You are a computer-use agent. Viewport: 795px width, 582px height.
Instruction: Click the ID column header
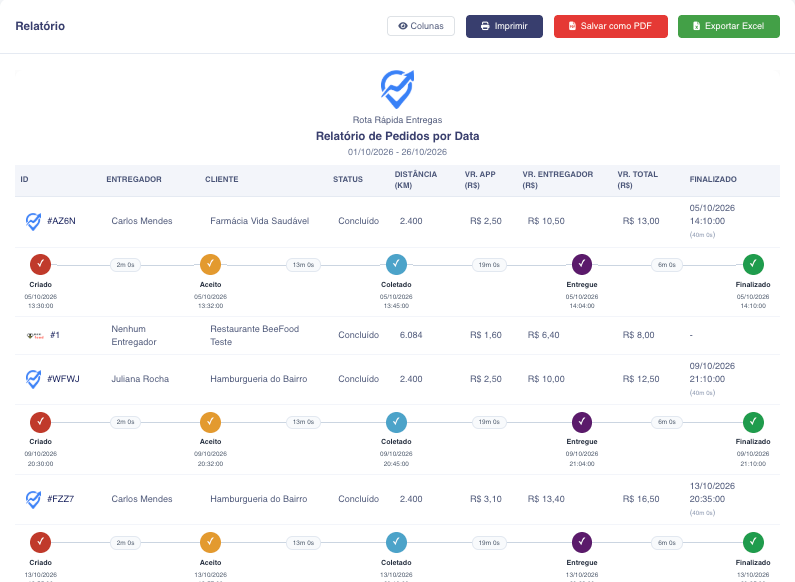coord(24,179)
